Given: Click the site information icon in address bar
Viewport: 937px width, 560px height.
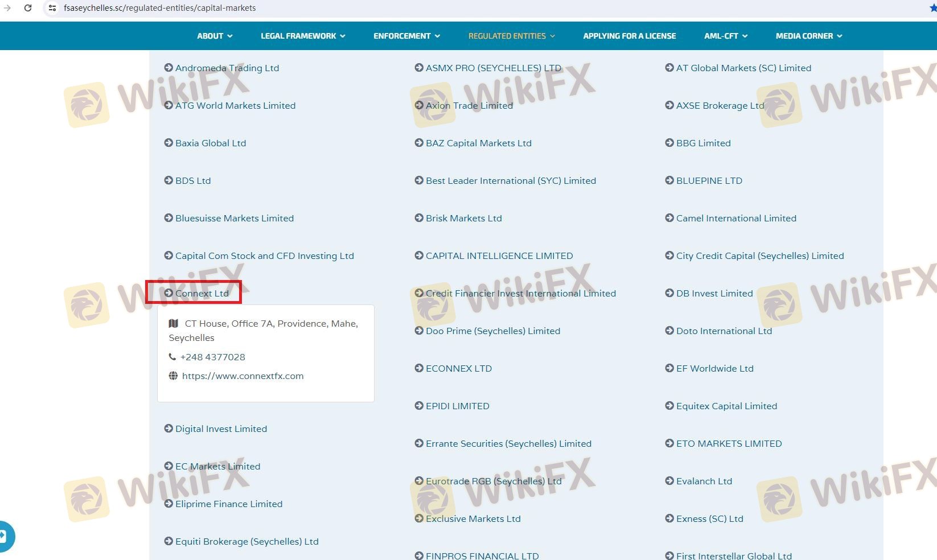Looking at the screenshot, I should [x=52, y=8].
